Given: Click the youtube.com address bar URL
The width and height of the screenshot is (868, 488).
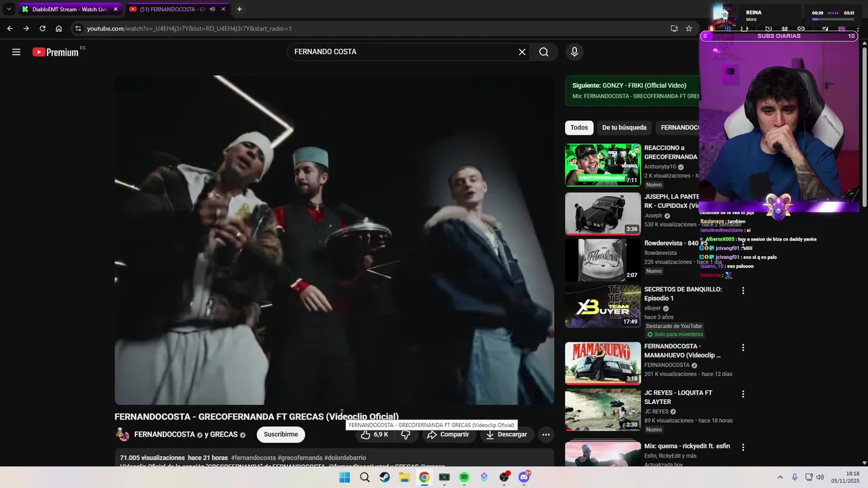Looking at the screenshot, I should point(189,28).
